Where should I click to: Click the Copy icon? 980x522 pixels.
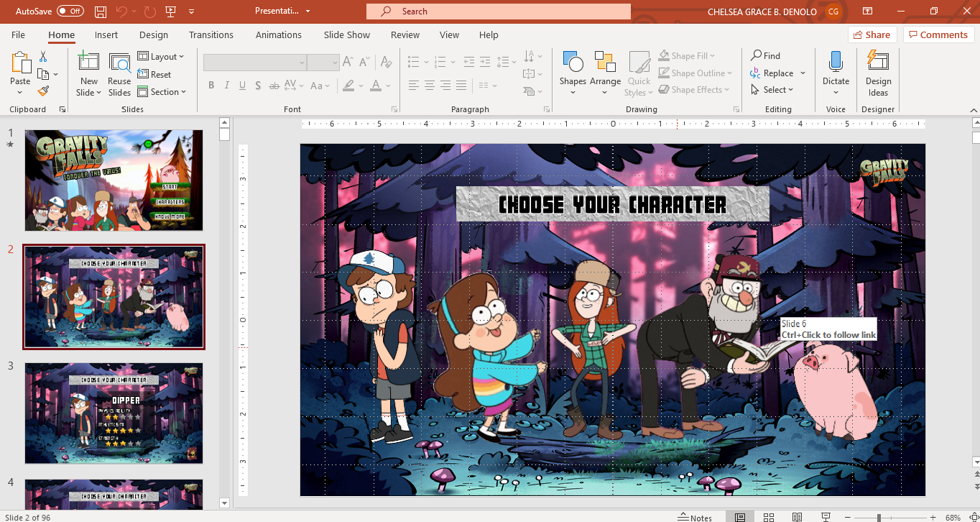pyautogui.click(x=43, y=74)
